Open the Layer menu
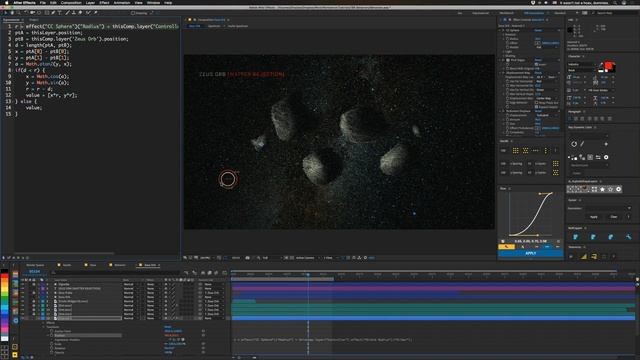Screen dimensions: 640x360 click(x=90, y=2)
